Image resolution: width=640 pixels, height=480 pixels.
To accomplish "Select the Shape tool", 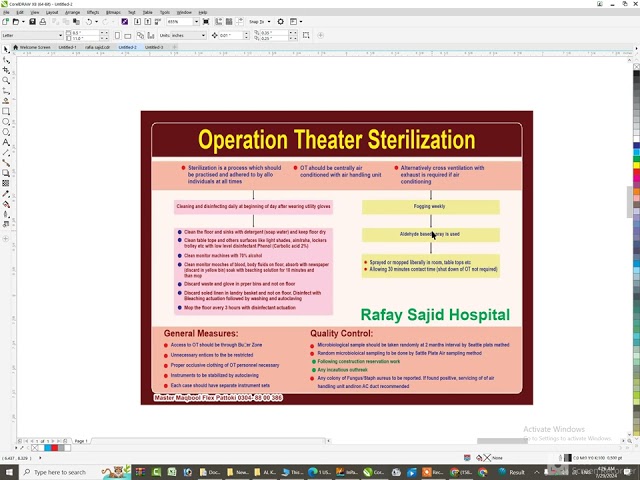I will coord(6,60).
